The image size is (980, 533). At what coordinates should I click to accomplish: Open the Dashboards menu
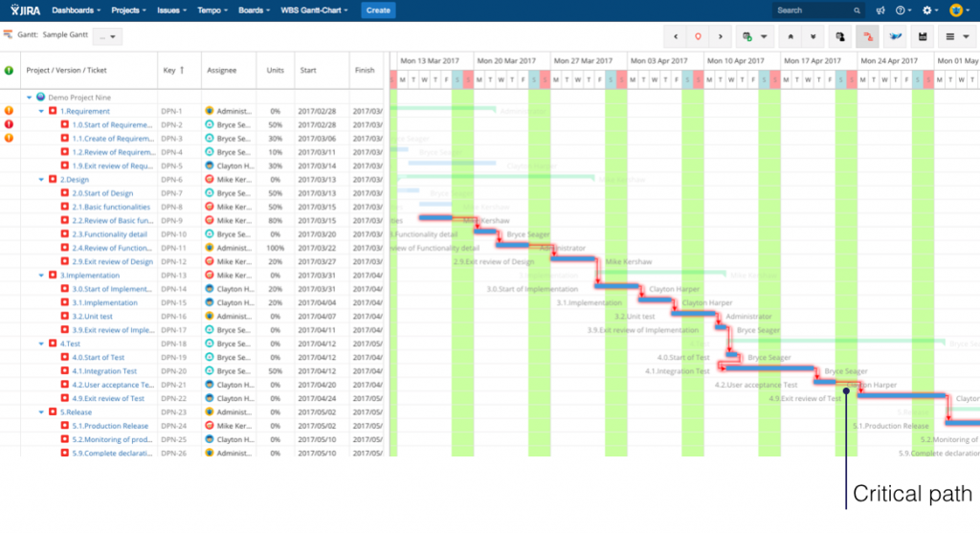coord(76,10)
